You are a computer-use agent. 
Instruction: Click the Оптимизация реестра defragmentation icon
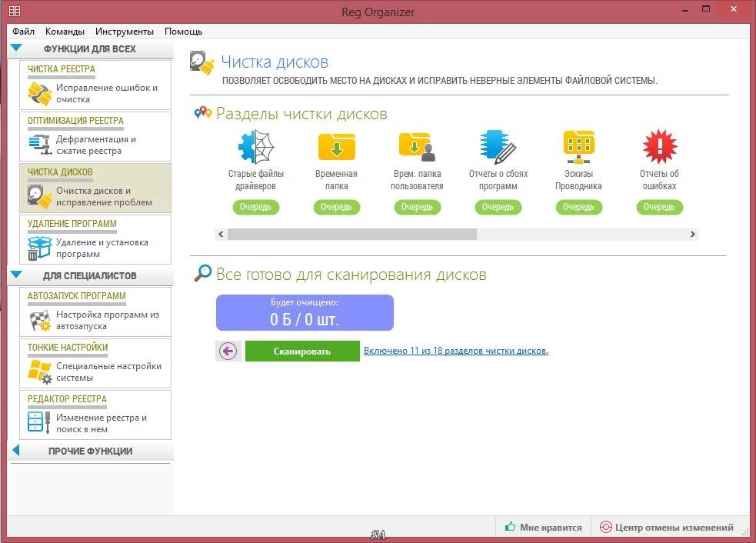39,144
